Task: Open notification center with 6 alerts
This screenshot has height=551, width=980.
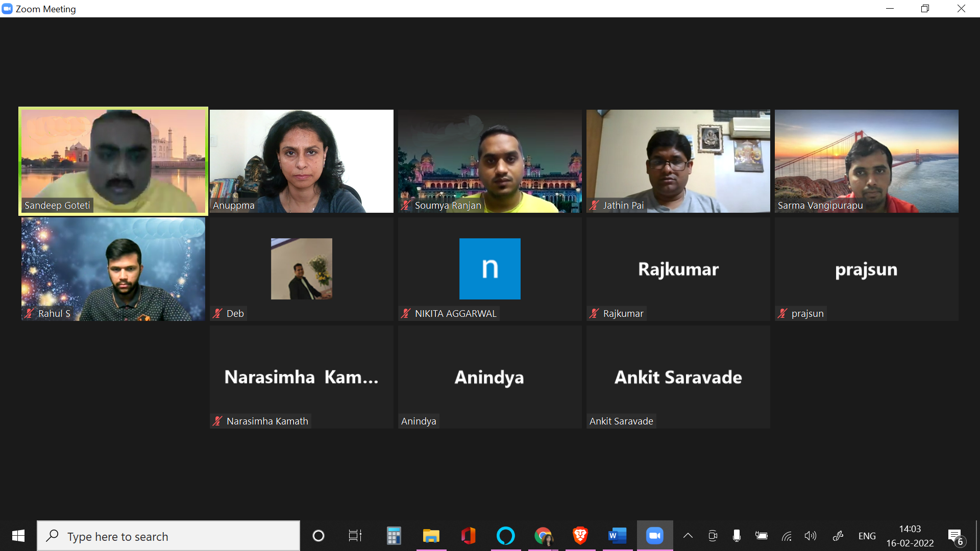Action: (x=955, y=536)
